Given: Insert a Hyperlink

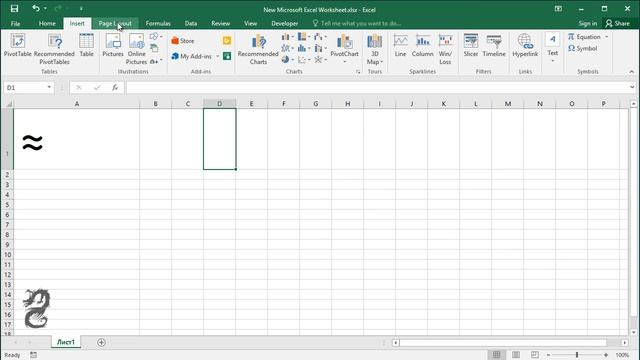Looking at the screenshot, I should [525, 45].
